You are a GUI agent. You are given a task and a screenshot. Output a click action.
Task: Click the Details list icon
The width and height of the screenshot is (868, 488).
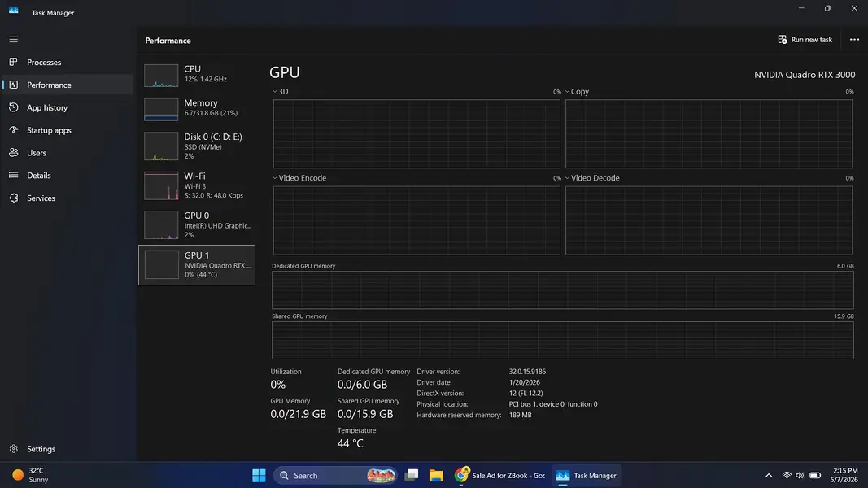13,176
